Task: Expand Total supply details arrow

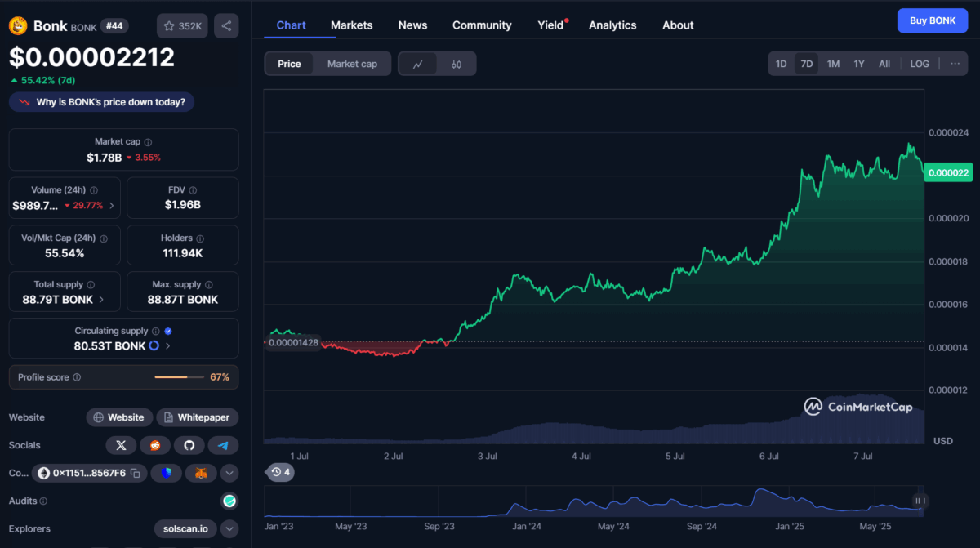Action: (x=101, y=300)
